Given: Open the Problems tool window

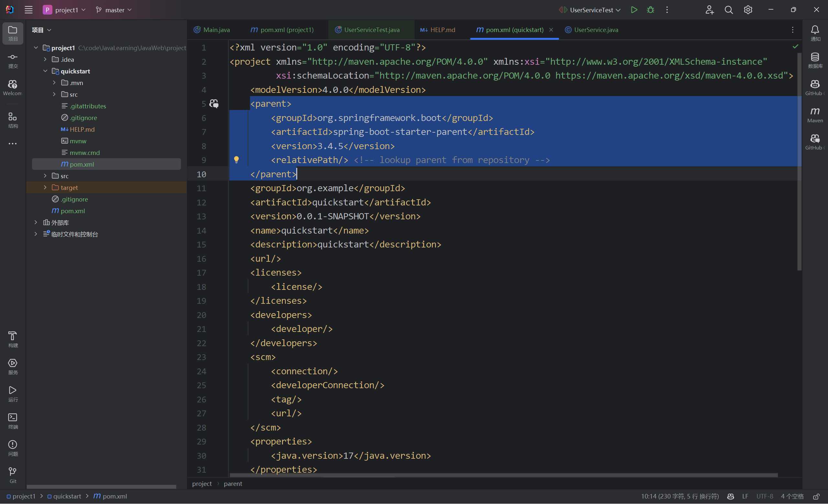Looking at the screenshot, I should click(x=13, y=448).
